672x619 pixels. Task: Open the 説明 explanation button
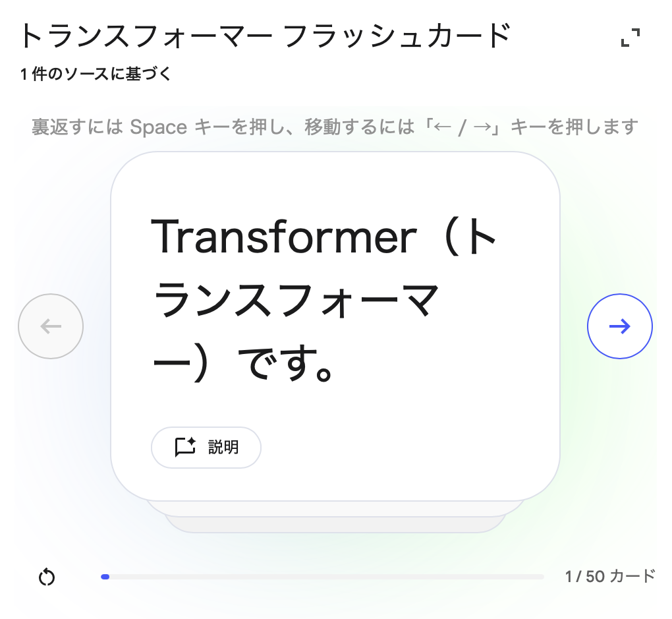[206, 448]
